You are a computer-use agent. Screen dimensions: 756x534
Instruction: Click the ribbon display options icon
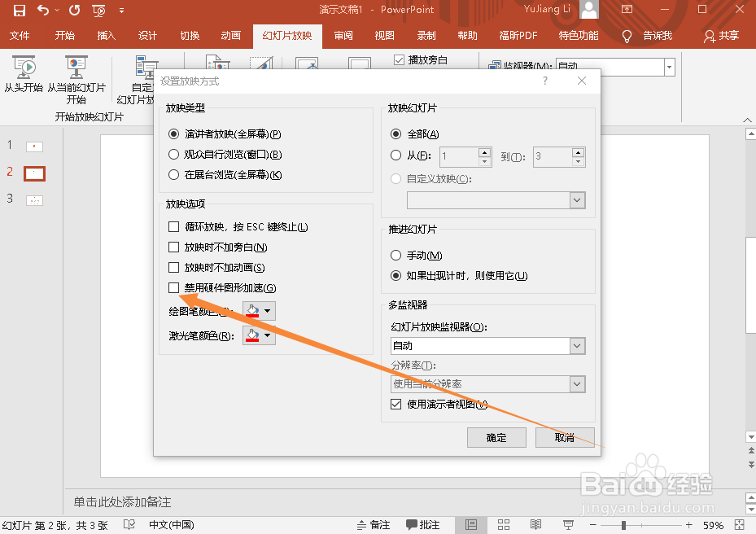[x=627, y=9]
